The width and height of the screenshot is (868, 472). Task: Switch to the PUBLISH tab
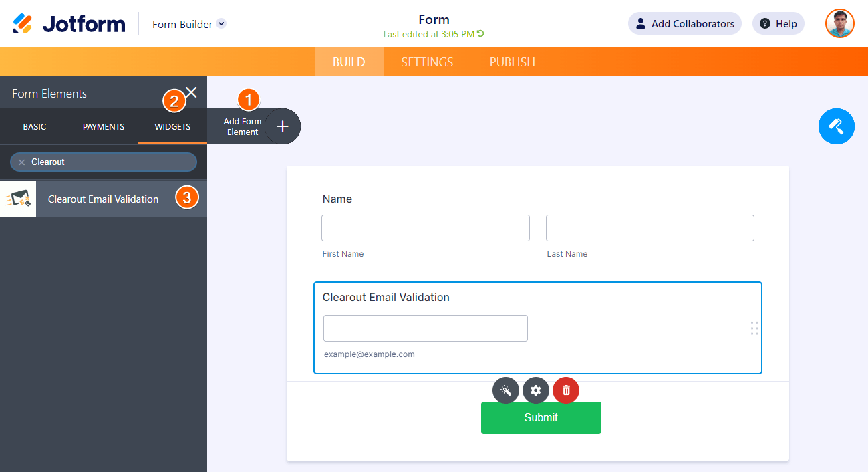point(513,62)
